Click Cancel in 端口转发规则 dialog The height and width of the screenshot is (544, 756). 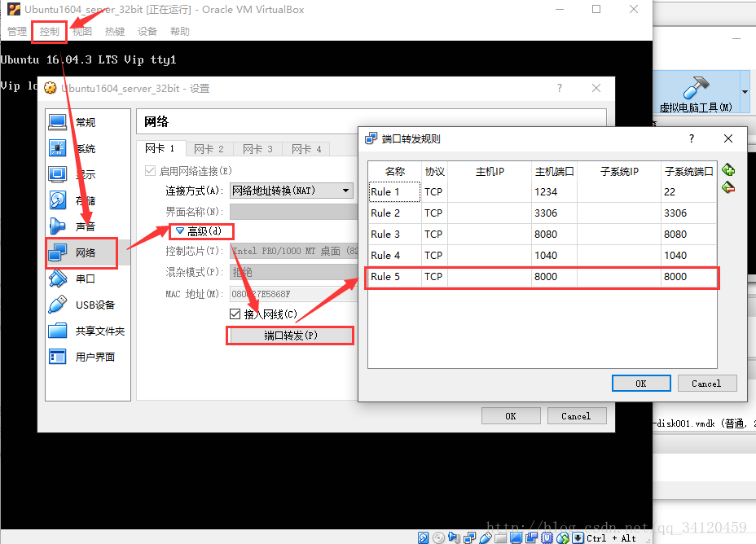pyautogui.click(x=707, y=383)
